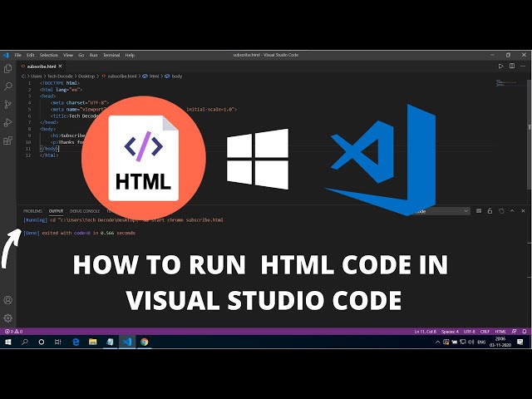Open the feedback icon in status bar
Viewport: 532px width, 399px height.
(x=515, y=332)
